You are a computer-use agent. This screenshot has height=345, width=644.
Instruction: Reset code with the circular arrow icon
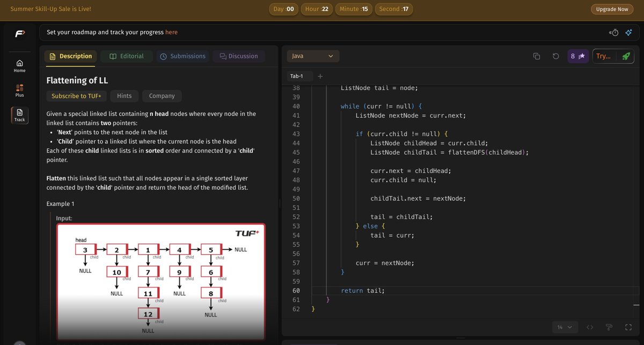click(556, 56)
